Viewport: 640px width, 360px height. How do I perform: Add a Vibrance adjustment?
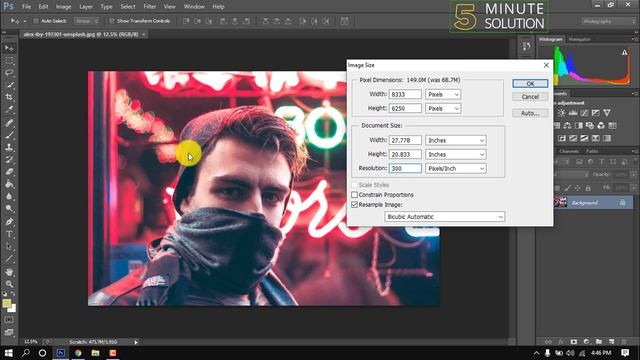pyautogui.click(x=607, y=113)
